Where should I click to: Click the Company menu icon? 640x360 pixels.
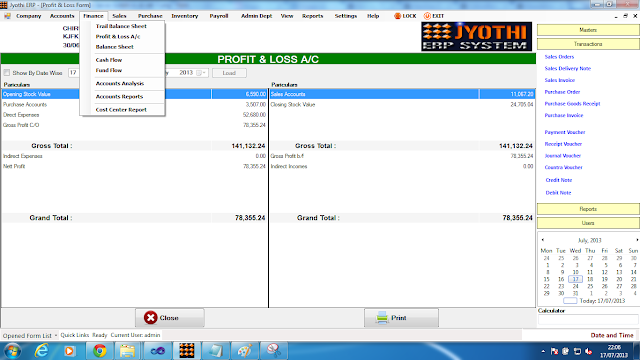[x=7, y=16]
